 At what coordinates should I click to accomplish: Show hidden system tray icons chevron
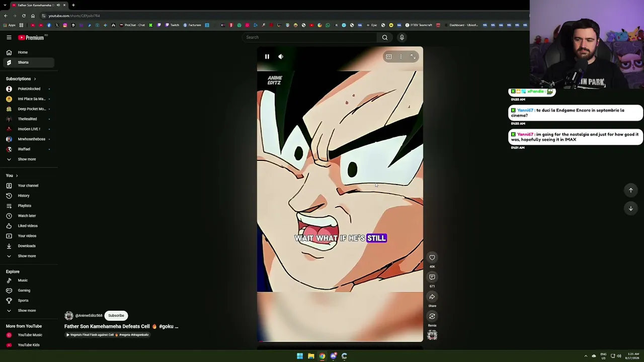tap(586, 356)
